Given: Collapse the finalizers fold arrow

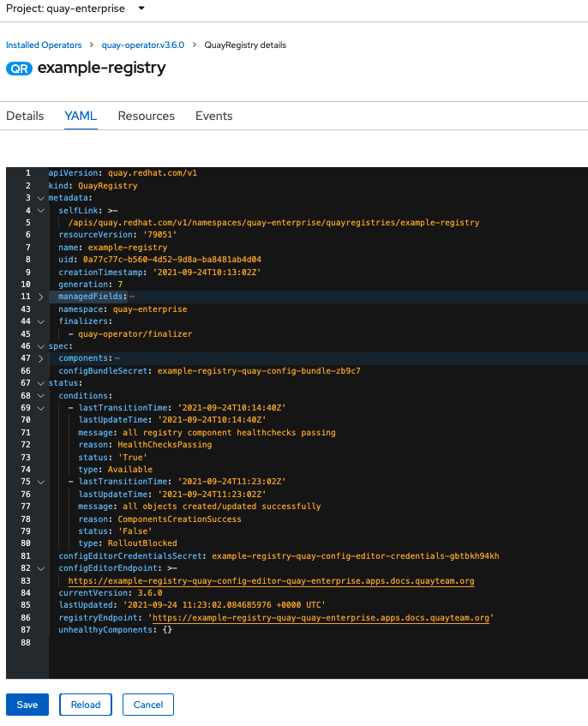Looking at the screenshot, I should coord(40,321).
